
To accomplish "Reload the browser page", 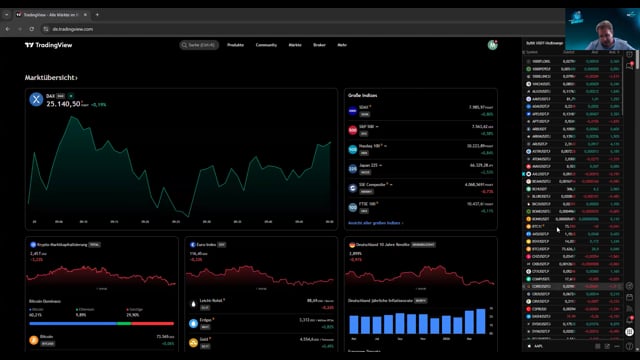I will (31, 29).
